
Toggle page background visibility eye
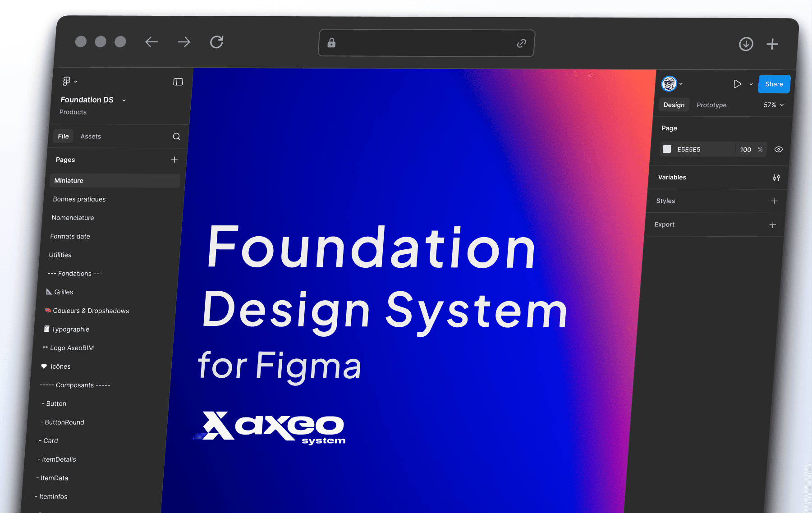779,150
